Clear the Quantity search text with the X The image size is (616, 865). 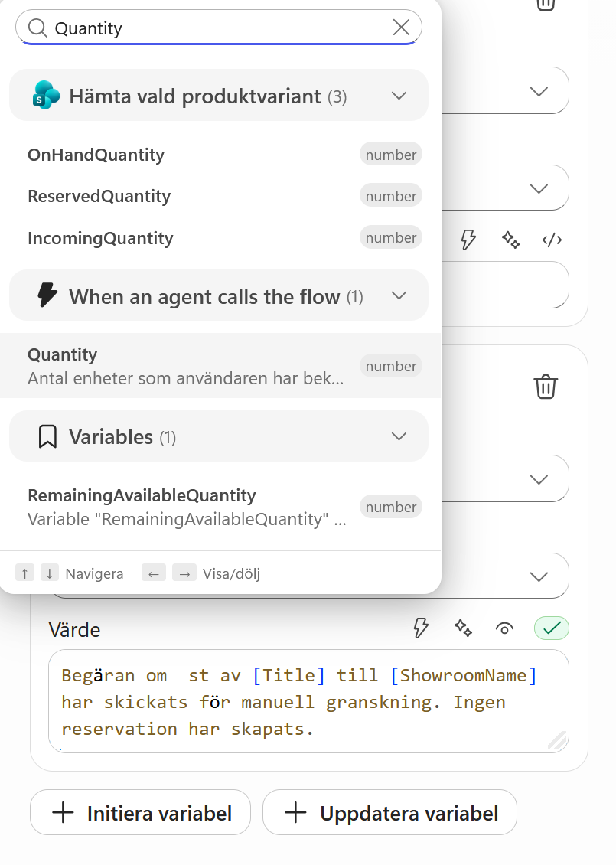[401, 27]
